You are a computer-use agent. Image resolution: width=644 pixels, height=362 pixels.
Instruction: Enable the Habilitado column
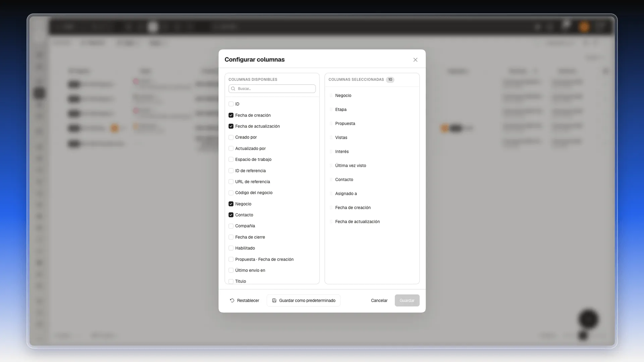231,248
